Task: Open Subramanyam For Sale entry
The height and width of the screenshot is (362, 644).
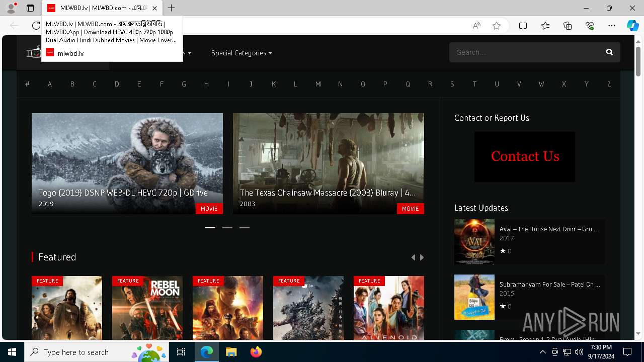Action: [549, 284]
